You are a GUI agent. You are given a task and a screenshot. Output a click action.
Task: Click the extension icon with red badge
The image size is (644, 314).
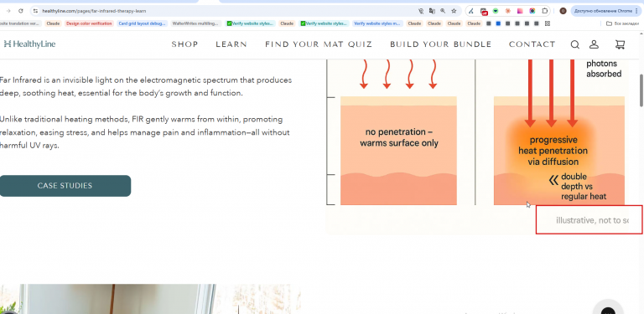click(x=484, y=12)
